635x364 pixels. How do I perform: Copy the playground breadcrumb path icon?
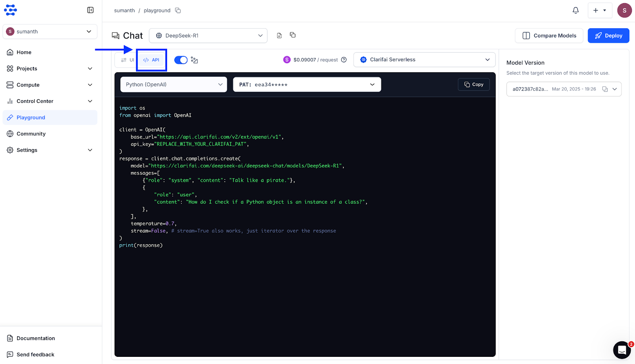178,10
